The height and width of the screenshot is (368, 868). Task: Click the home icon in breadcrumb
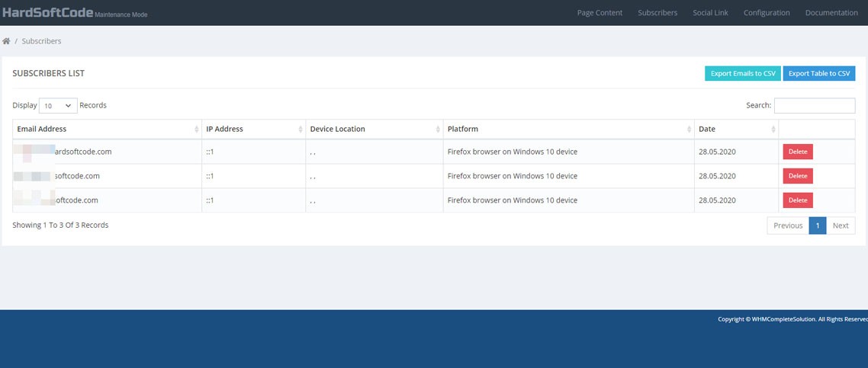[6, 41]
